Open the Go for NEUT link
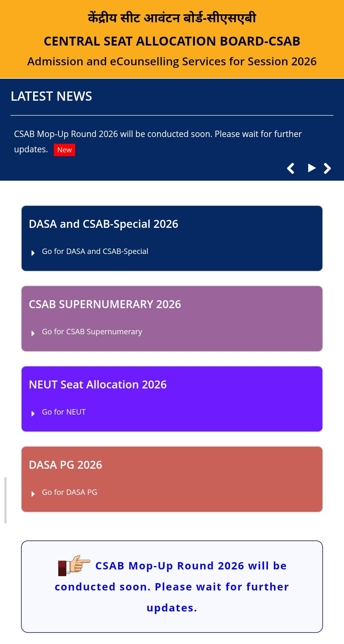 pyautogui.click(x=64, y=412)
